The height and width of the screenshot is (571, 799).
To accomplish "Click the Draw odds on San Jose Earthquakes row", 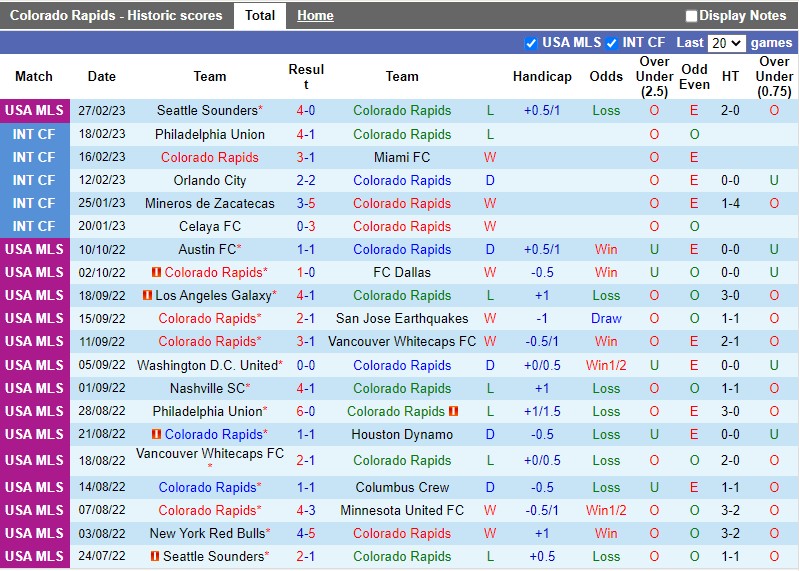I will (x=606, y=318).
